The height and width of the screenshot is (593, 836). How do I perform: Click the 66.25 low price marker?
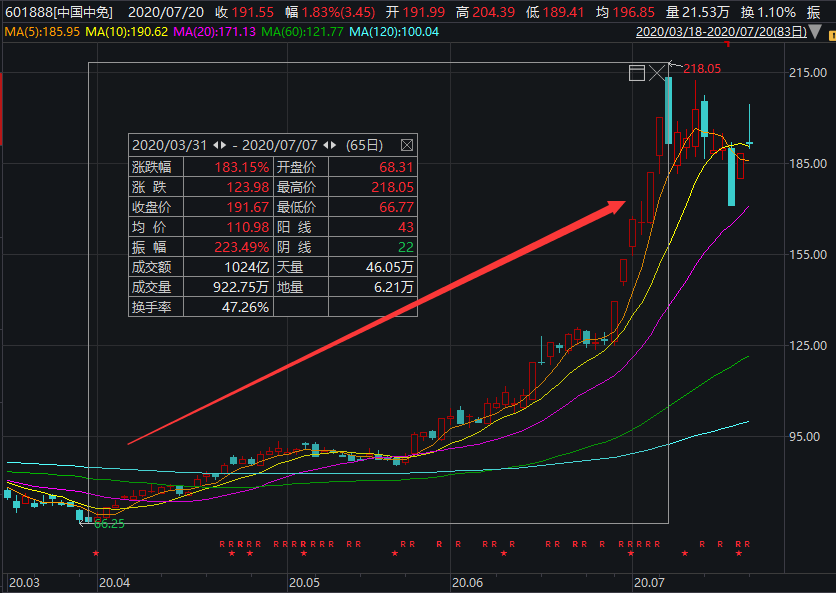click(108, 524)
